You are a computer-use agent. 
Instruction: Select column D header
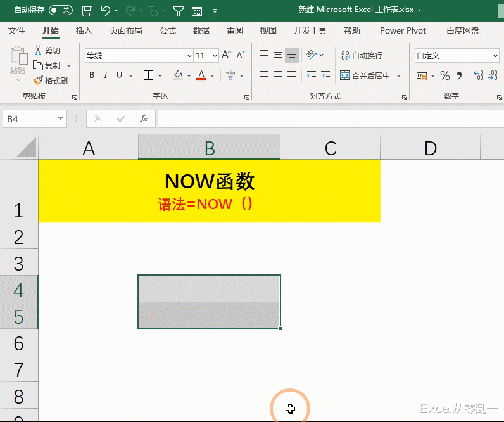click(x=430, y=147)
